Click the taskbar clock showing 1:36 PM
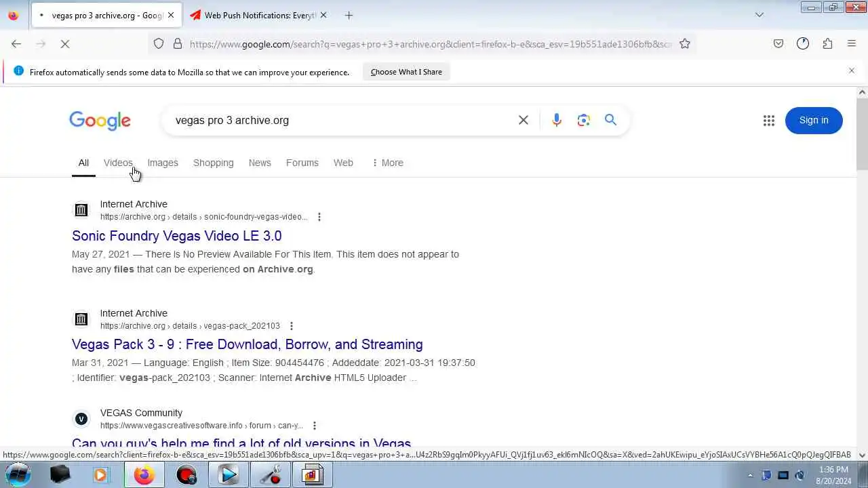The height and width of the screenshot is (488, 868). (x=833, y=470)
